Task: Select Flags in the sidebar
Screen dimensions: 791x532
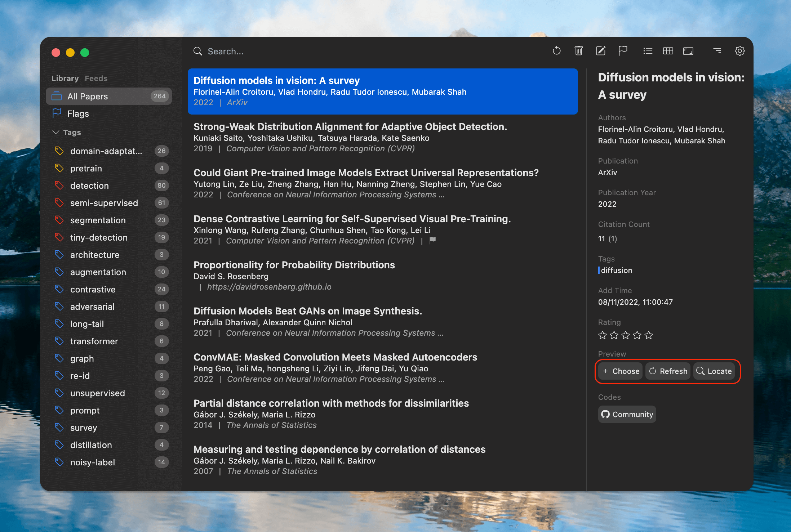Action: point(78,114)
